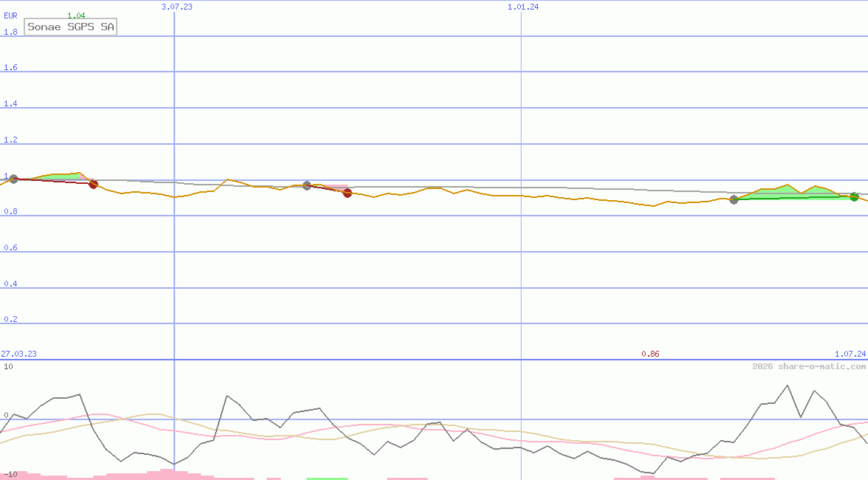Click the Sonae SGPS SA title label

(70, 27)
